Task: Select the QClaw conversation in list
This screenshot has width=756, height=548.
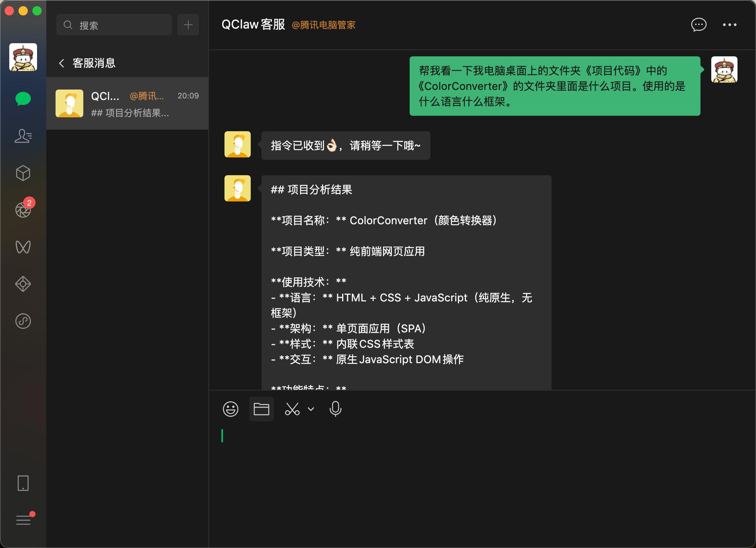Action: [x=127, y=103]
